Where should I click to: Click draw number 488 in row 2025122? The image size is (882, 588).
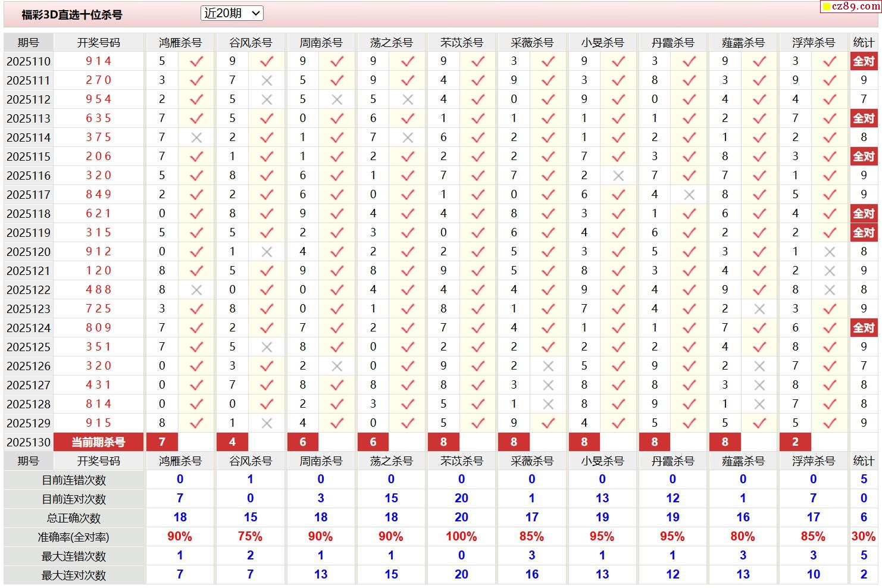point(99,290)
